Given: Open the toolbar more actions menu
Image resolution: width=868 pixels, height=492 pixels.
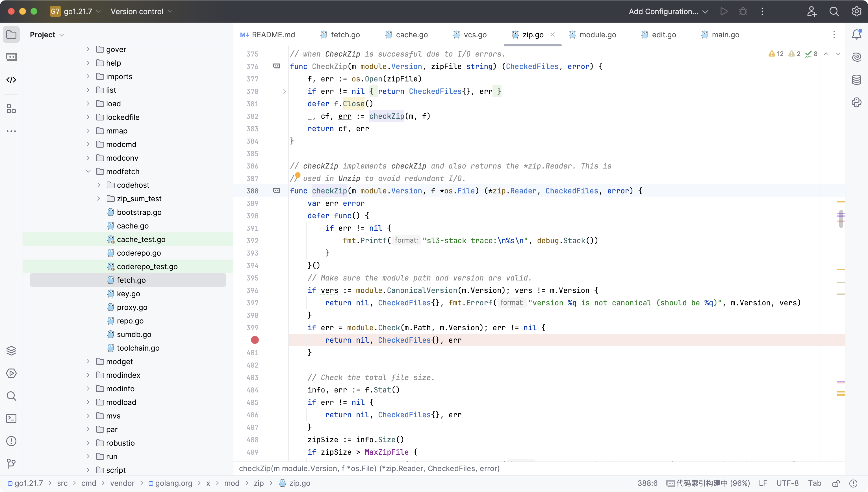Looking at the screenshot, I should point(762,12).
